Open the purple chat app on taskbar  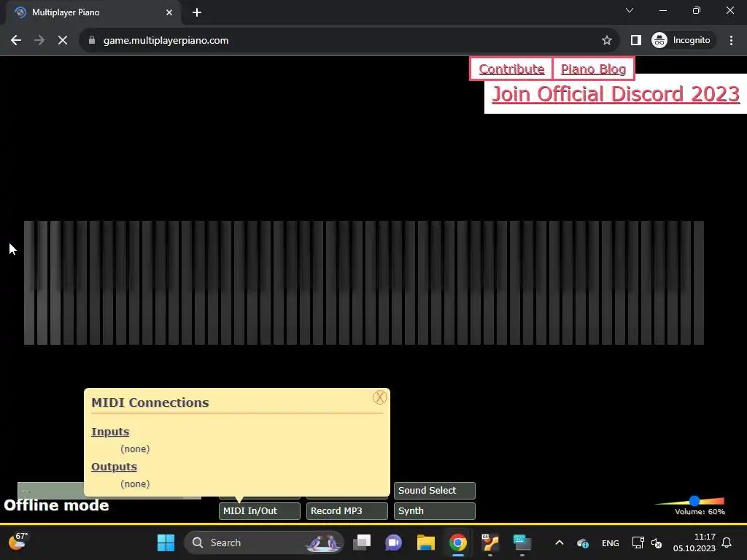tap(393, 542)
